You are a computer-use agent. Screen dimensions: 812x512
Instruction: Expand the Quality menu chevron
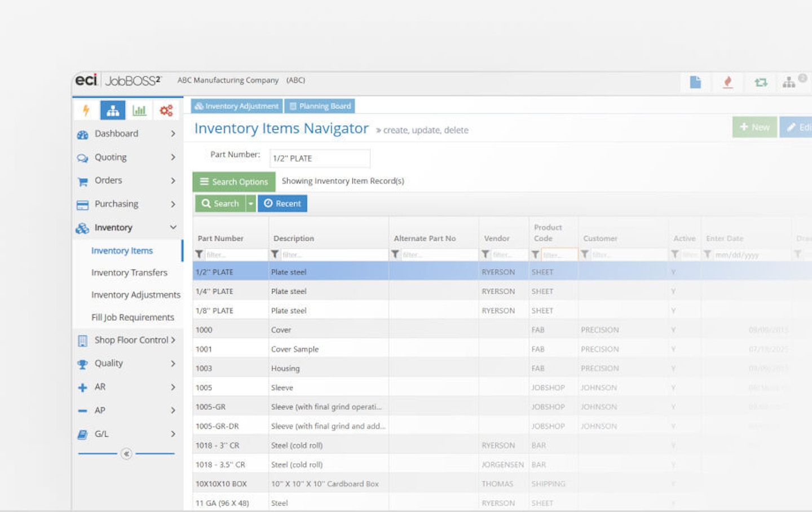pos(173,364)
